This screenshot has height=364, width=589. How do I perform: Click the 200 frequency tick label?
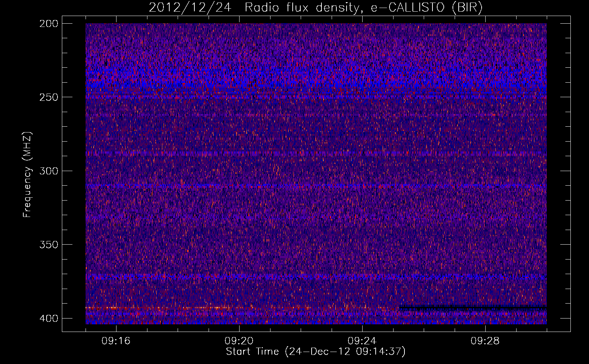pos(48,24)
